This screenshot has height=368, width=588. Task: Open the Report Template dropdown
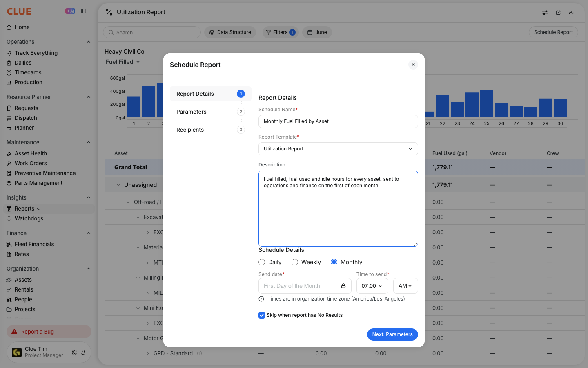(338, 149)
